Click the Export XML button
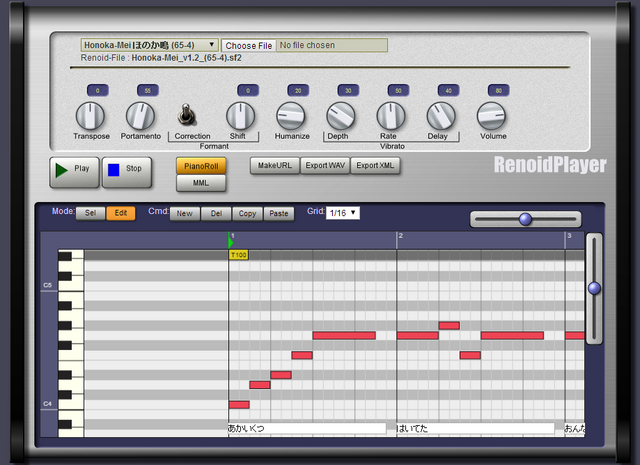This screenshot has height=465, width=640. (x=375, y=165)
